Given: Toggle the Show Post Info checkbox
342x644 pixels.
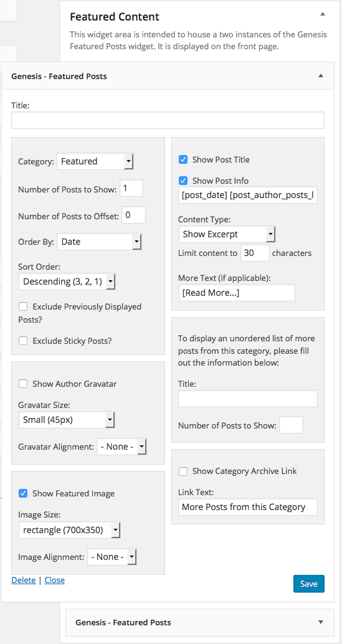Looking at the screenshot, I should [183, 181].
